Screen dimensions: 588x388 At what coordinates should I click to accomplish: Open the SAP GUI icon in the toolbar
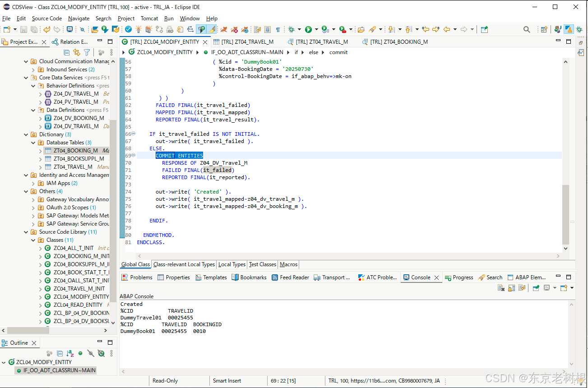coord(69,29)
